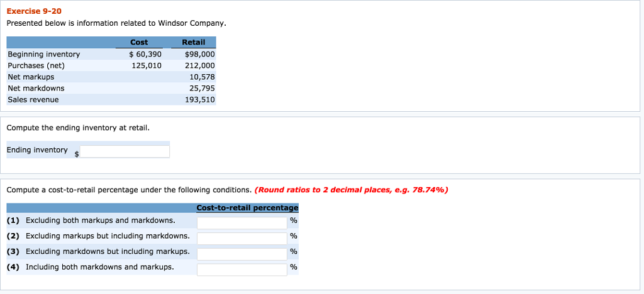Click the Retail column header

[x=193, y=42]
